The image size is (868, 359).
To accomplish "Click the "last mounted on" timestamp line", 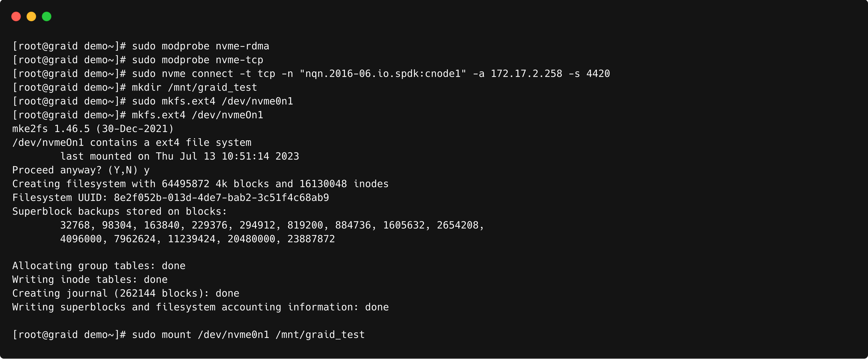I will 180,157.
